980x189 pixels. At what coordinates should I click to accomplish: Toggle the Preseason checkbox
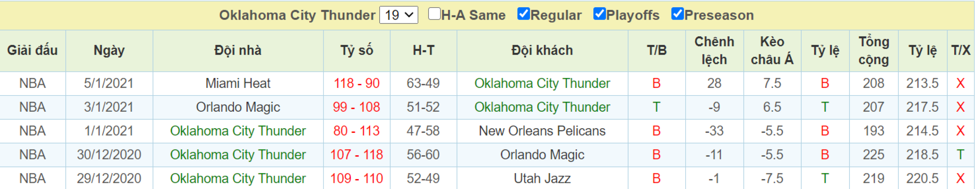(x=678, y=14)
